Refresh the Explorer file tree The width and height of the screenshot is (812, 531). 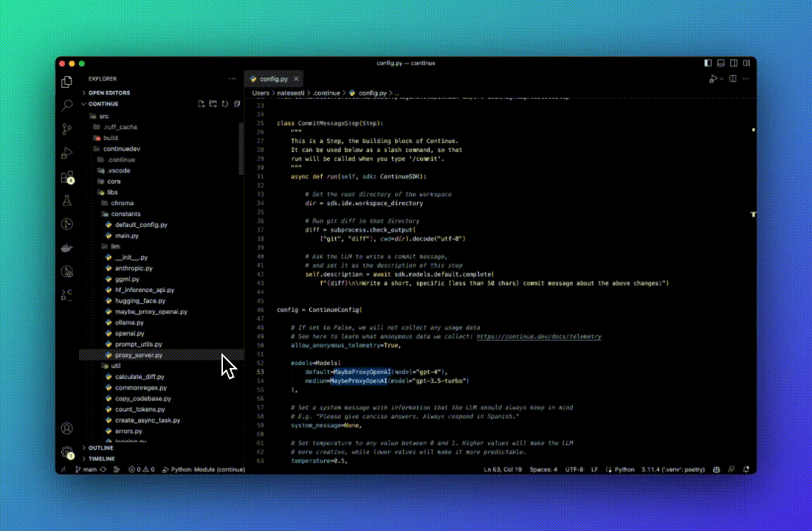pyautogui.click(x=224, y=104)
